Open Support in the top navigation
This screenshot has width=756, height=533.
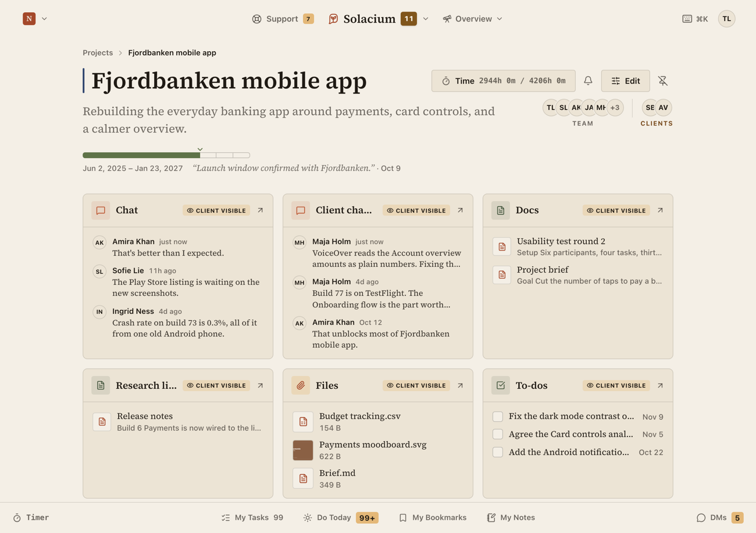(x=283, y=19)
